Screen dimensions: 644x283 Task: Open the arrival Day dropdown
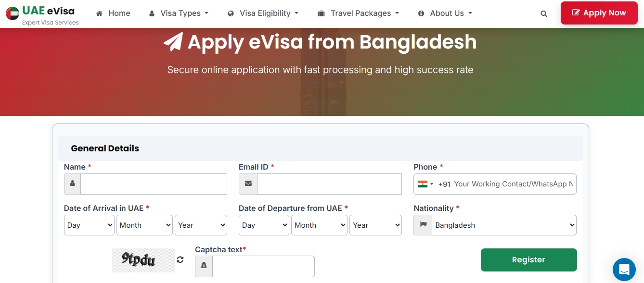coord(89,225)
